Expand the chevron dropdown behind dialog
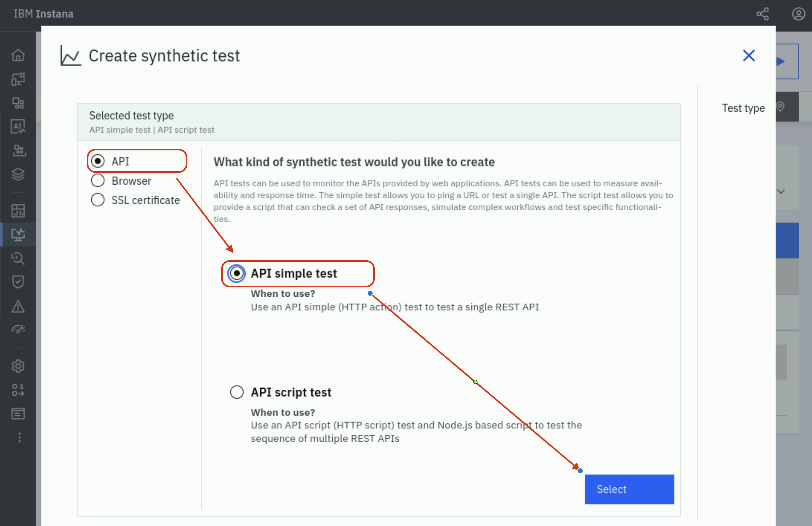This screenshot has height=526, width=812. [781, 192]
